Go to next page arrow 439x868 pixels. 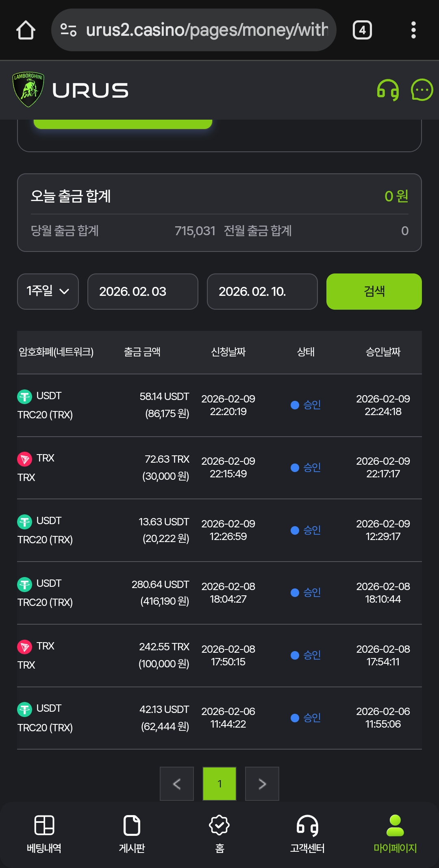pos(262,784)
